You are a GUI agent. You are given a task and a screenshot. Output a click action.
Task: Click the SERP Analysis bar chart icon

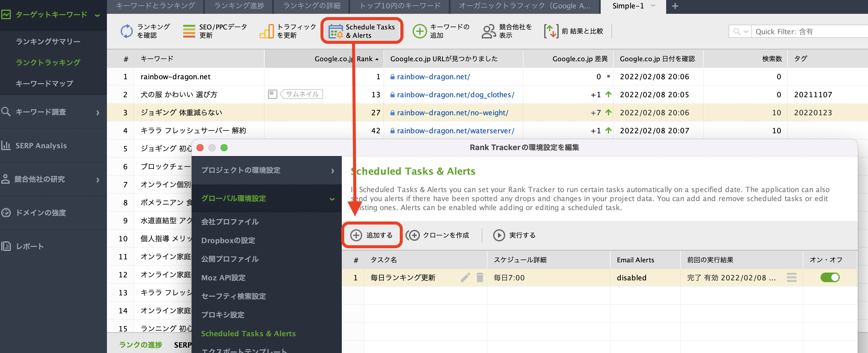(x=6, y=146)
